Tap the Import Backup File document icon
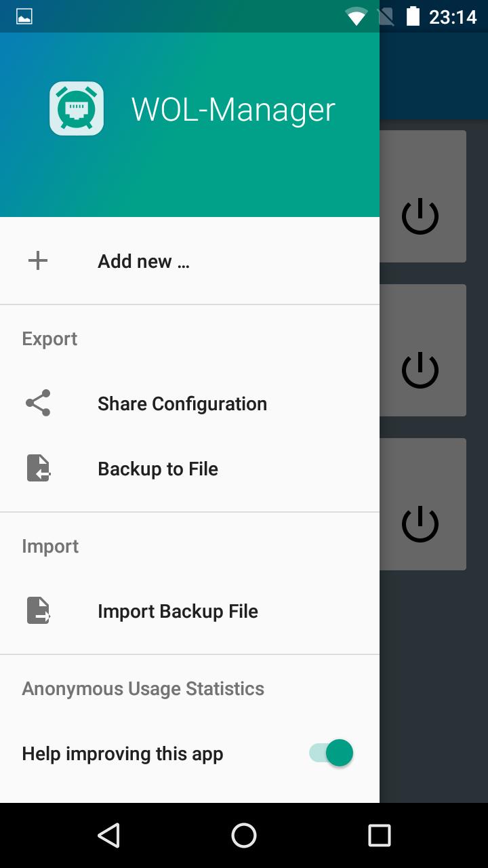 pos(39,610)
